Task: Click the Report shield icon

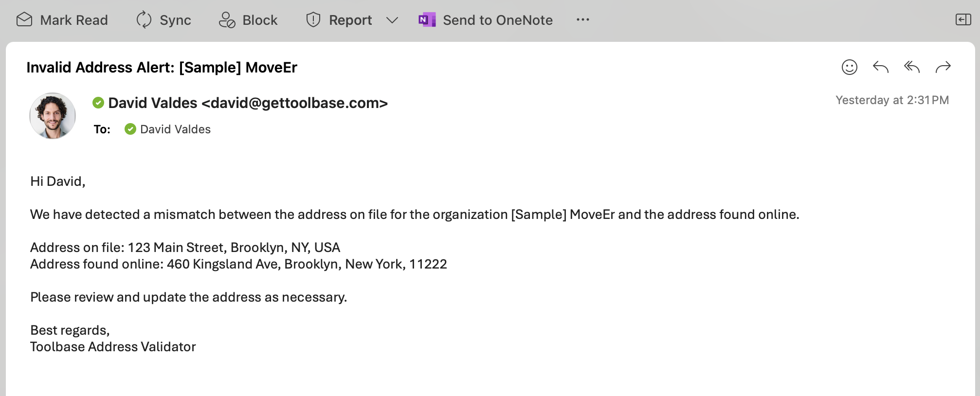Action: point(313,20)
